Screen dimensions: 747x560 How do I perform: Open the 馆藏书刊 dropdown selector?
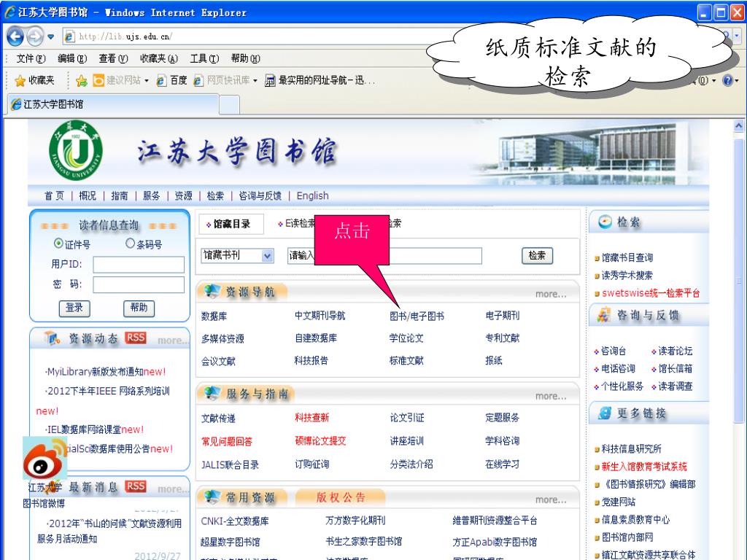238,256
